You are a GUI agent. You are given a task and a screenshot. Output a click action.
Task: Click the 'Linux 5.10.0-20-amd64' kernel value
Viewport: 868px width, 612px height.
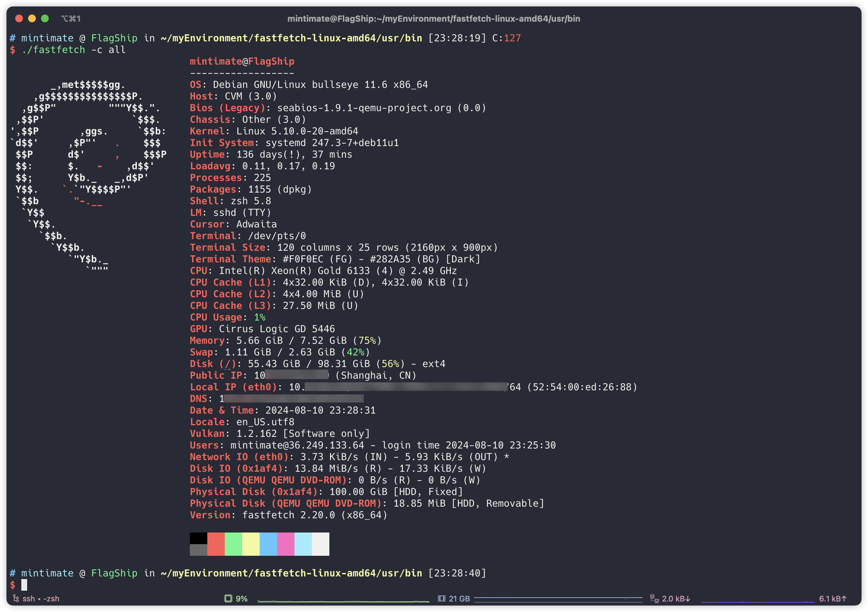pyautogui.click(x=297, y=131)
